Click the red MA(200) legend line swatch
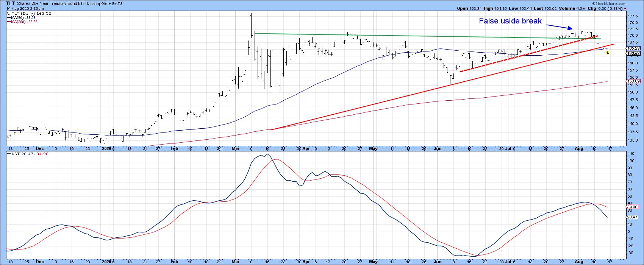Image resolution: width=644 pixels, height=265 pixels. point(8,22)
